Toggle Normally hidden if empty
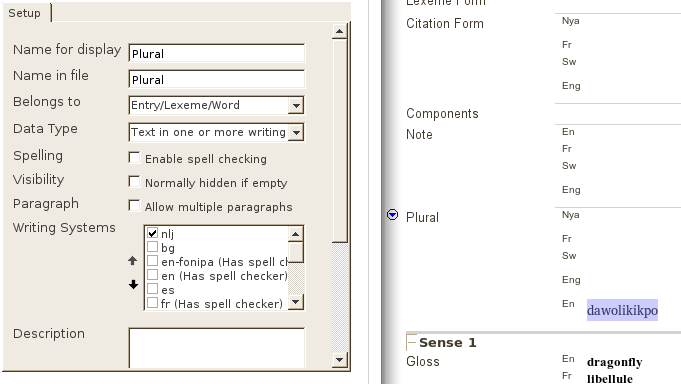This screenshot has width=681, height=384. click(x=134, y=181)
